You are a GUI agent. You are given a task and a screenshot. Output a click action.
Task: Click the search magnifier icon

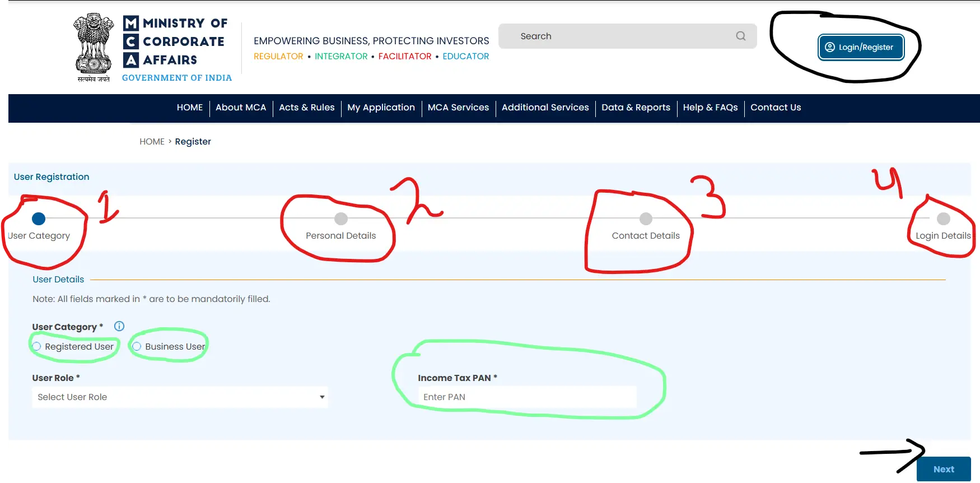coord(740,36)
